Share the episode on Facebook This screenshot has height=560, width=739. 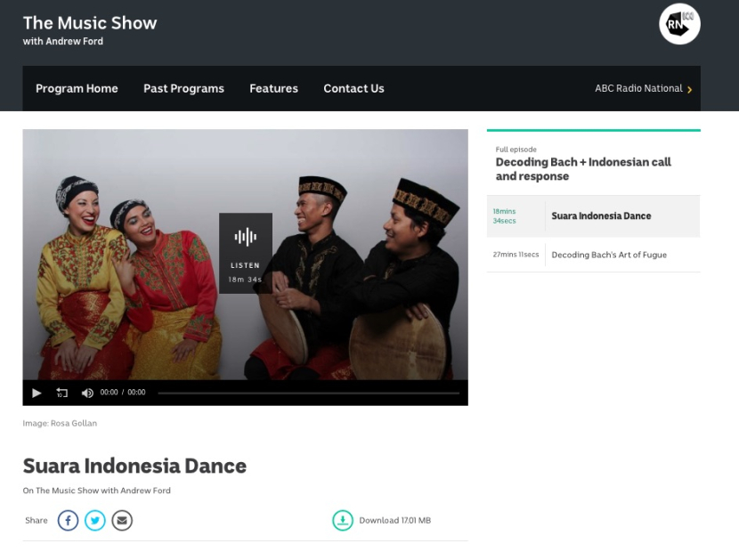tap(68, 520)
